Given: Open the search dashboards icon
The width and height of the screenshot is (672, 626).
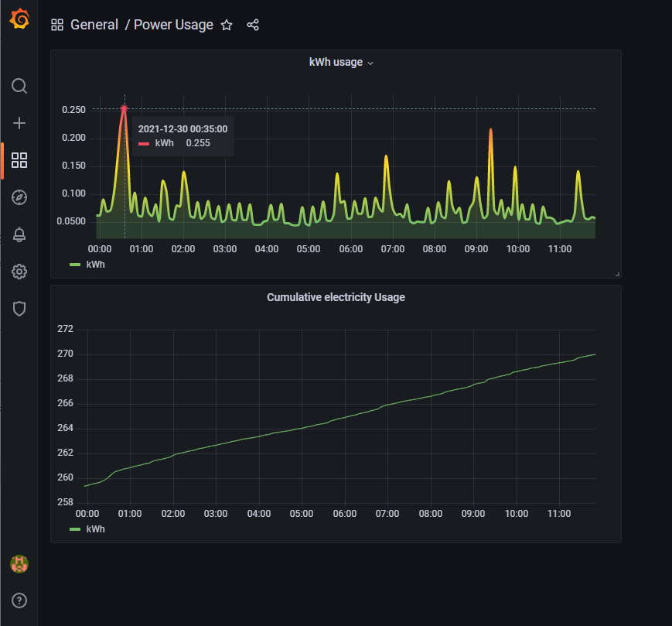Looking at the screenshot, I should tap(19, 86).
